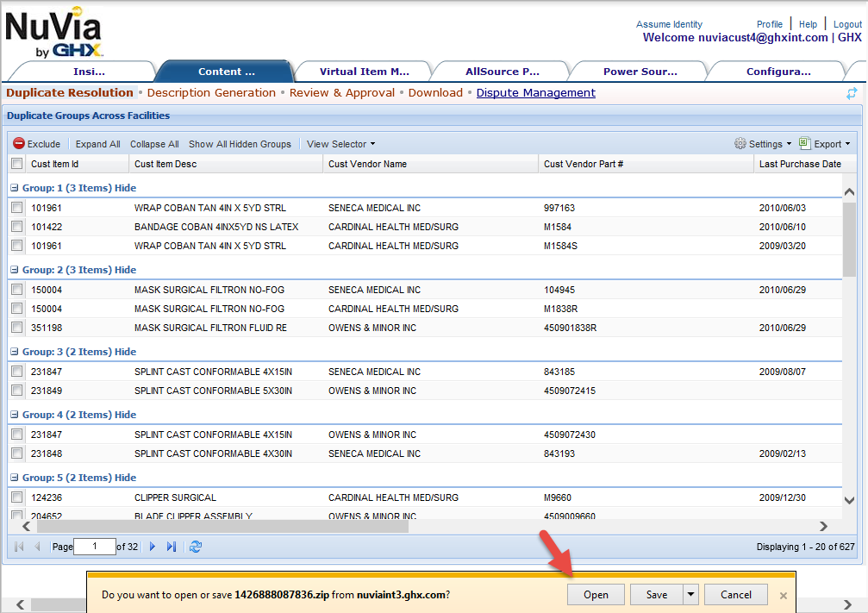Click the Export spreadsheet icon

tap(805, 143)
